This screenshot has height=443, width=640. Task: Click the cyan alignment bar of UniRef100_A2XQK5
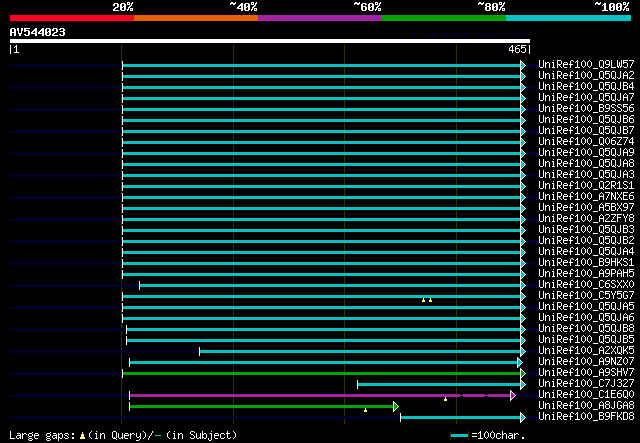point(360,351)
